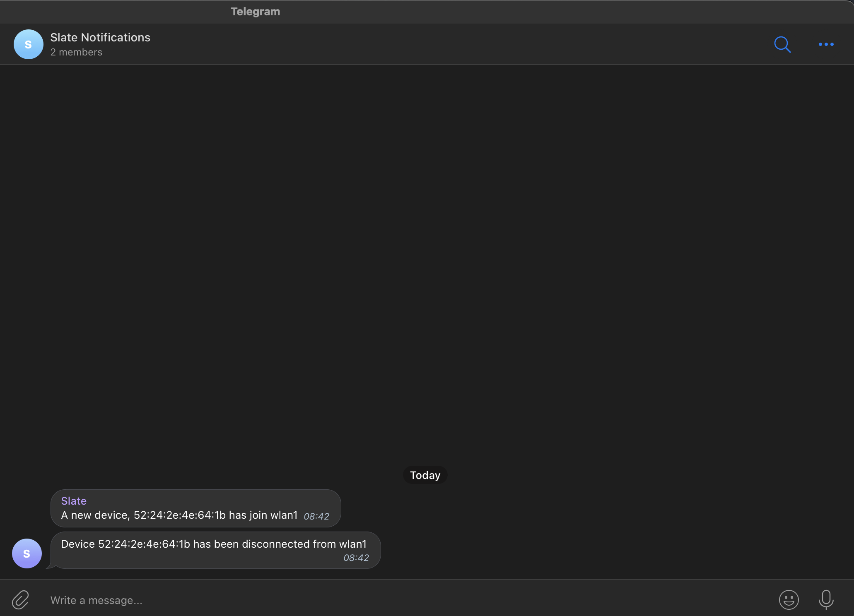Click the paperclip attach file icon
854x616 pixels.
click(20, 600)
